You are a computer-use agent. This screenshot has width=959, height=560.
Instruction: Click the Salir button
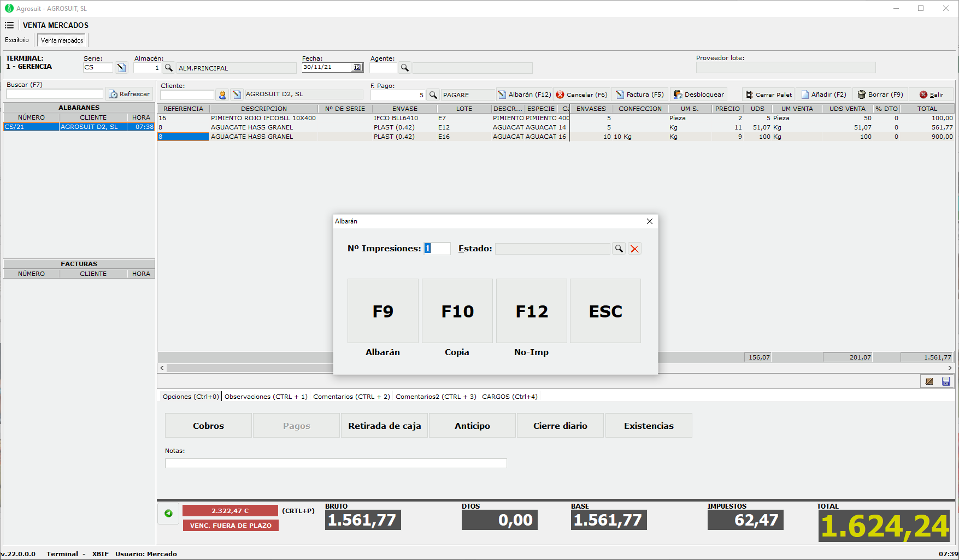931,95
